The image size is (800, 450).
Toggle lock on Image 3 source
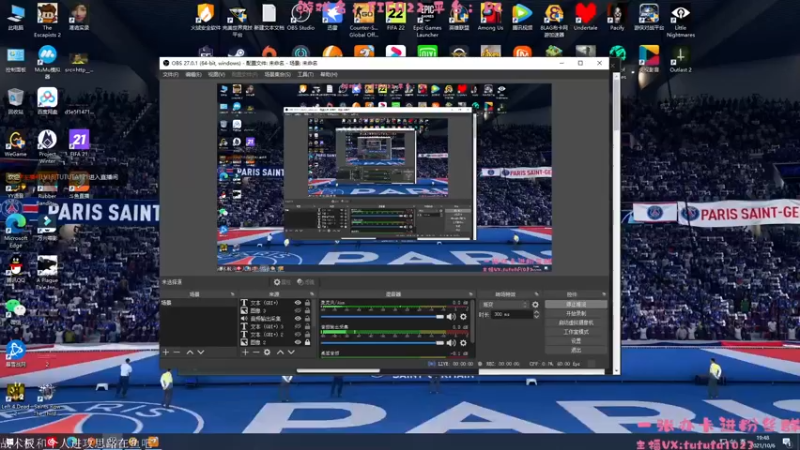307,310
